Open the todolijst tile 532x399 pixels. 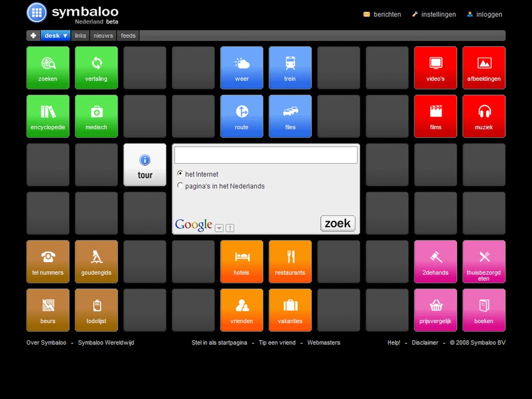point(96,310)
